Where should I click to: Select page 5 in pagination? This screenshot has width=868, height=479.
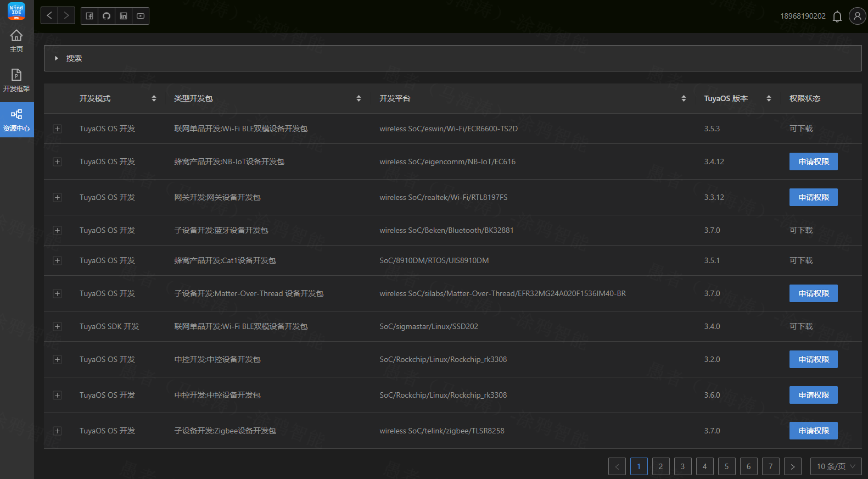point(727,466)
